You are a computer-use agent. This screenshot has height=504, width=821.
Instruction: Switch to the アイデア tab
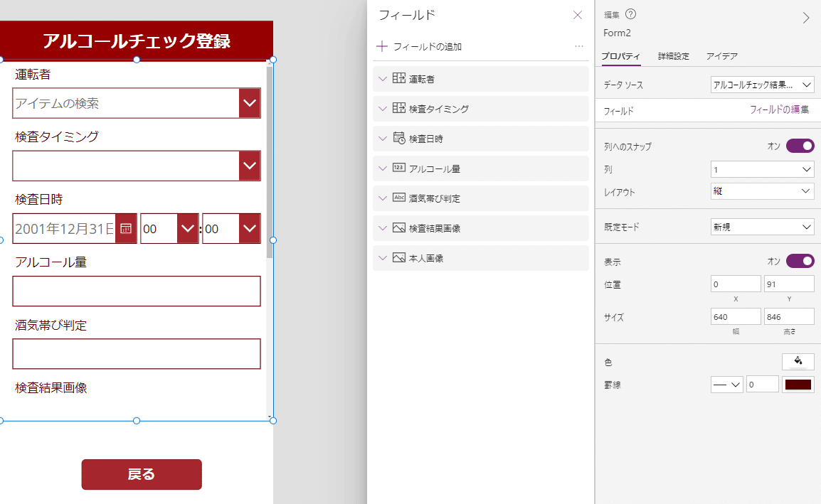721,56
